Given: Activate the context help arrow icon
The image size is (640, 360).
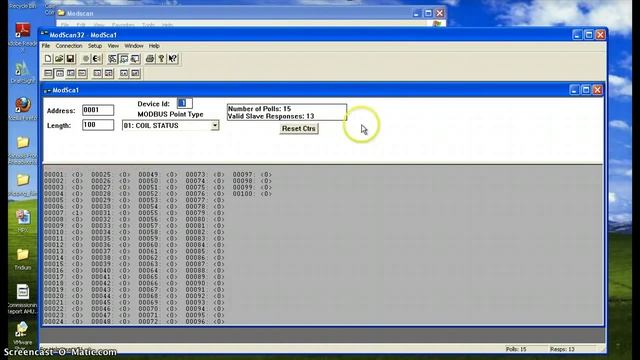Looking at the screenshot, I should click(173, 59).
